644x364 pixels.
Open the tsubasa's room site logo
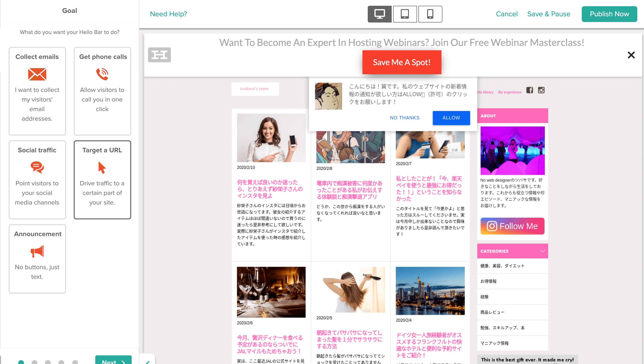pyautogui.click(x=255, y=89)
